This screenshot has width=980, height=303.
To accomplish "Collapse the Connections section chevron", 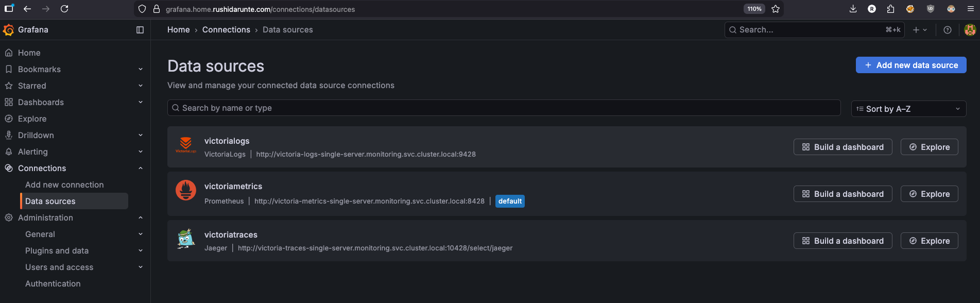I will click(141, 168).
